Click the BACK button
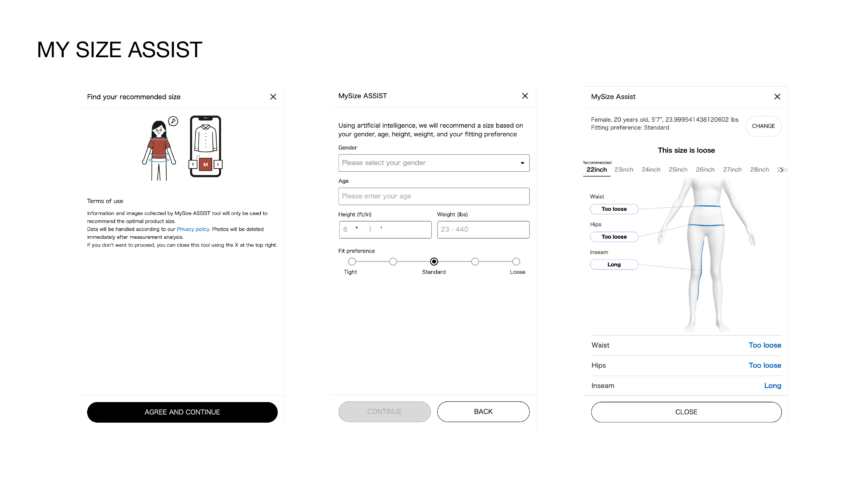This screenshot has width=868, height=488. pos(483,412)
